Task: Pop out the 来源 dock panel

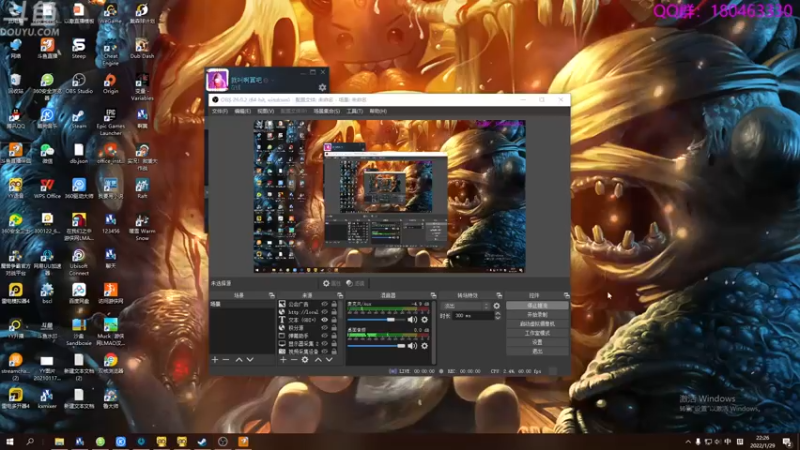Action: tap(340, 295)
